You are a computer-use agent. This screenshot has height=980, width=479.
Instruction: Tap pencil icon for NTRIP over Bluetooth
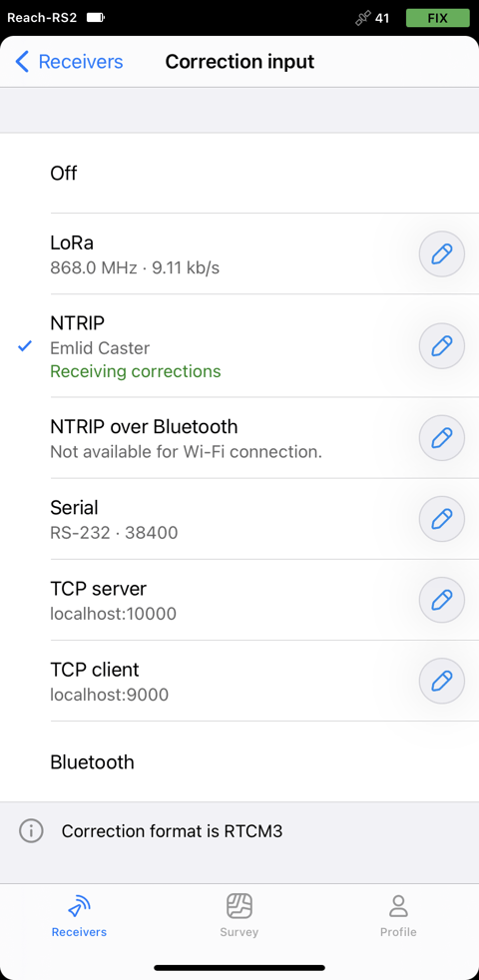(x=441, y=438)
